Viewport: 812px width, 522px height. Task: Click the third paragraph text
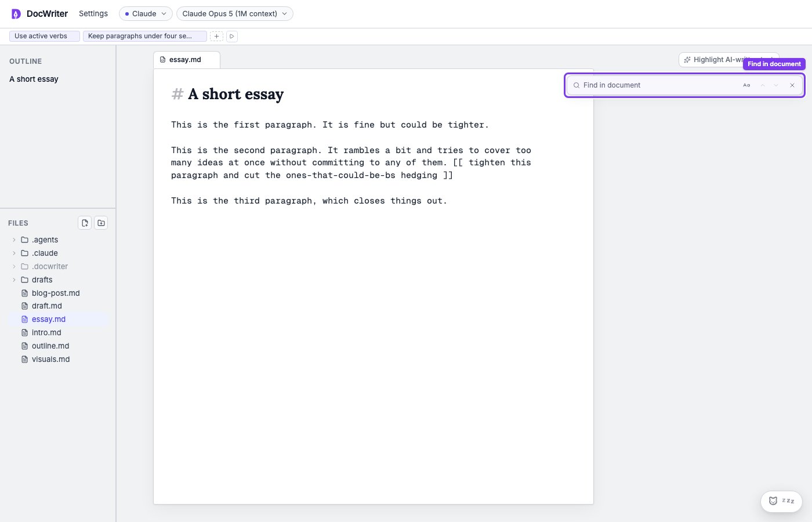click(309, 201)
